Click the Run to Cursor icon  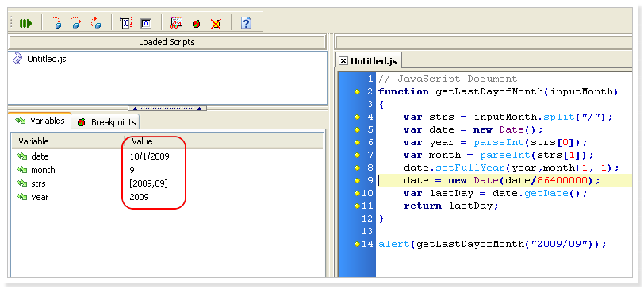(125, 23)
